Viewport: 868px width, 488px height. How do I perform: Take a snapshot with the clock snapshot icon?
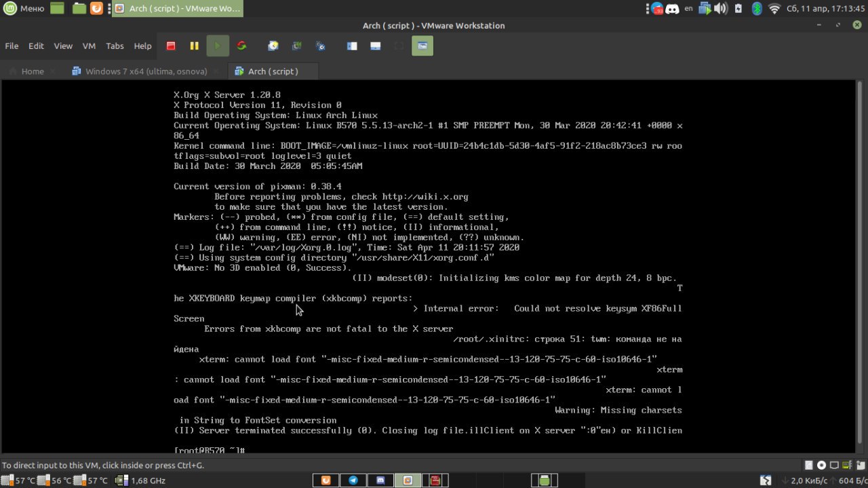tap(273, 46)
